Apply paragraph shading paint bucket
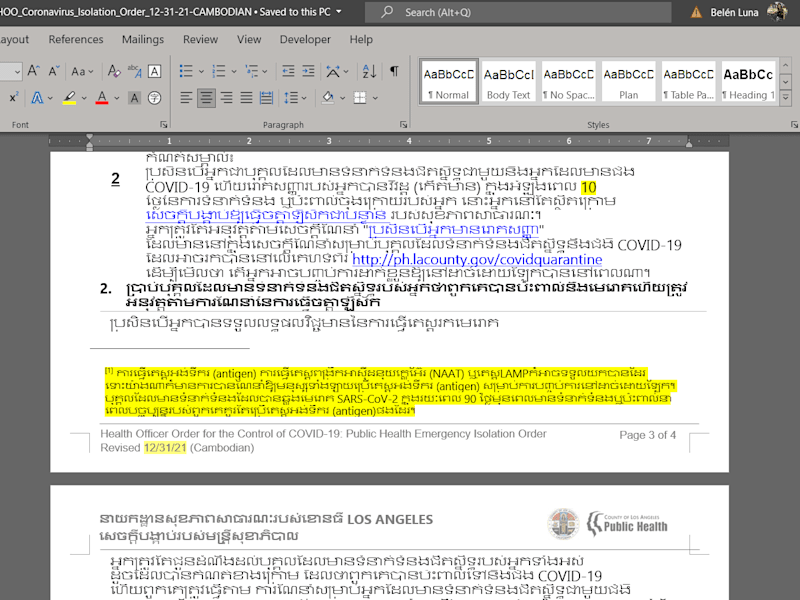Viewport: 800px width, 600px height. coord(328,97)
